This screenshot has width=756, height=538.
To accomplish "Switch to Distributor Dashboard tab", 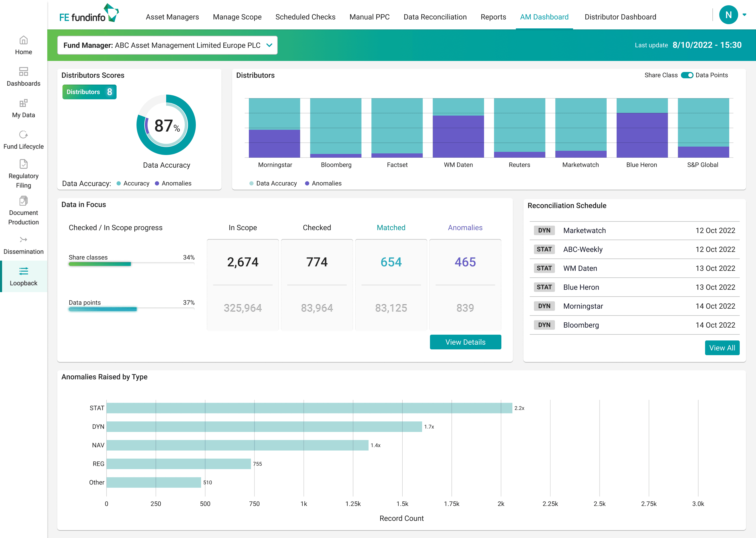I will [620, 17].
